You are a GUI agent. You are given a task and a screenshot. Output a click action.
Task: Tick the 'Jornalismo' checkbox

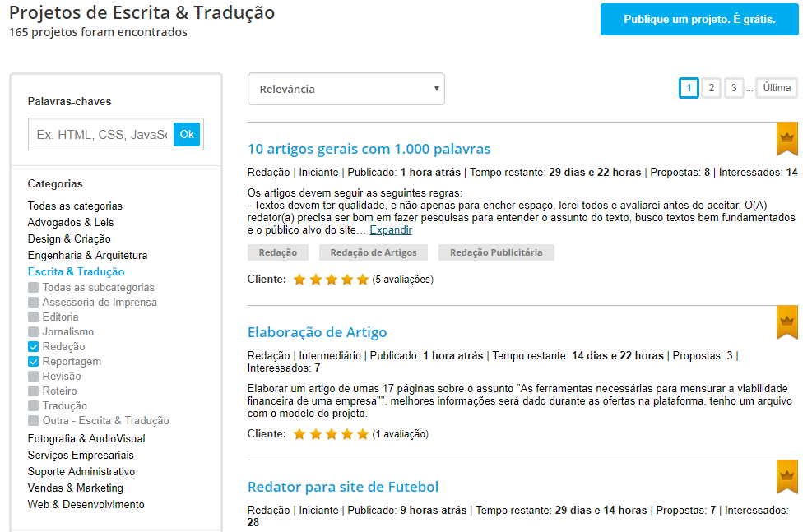tap(33, 331)
